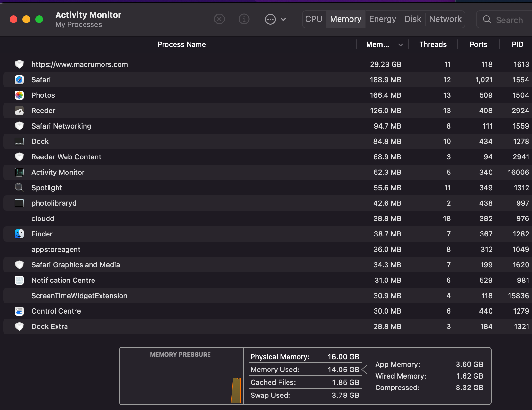Viewport: 532px width, 410px height.
Task: Select the macrumors.com shield icon
Action: pos(19,64)
